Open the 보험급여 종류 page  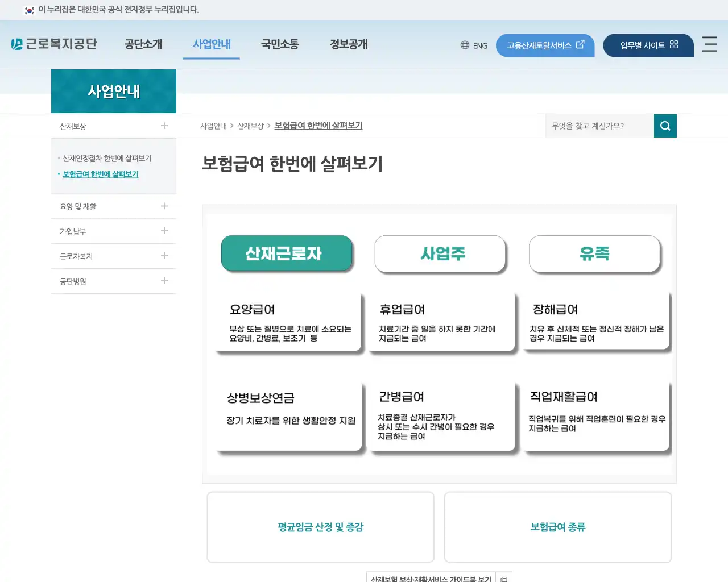pos(557,527)
